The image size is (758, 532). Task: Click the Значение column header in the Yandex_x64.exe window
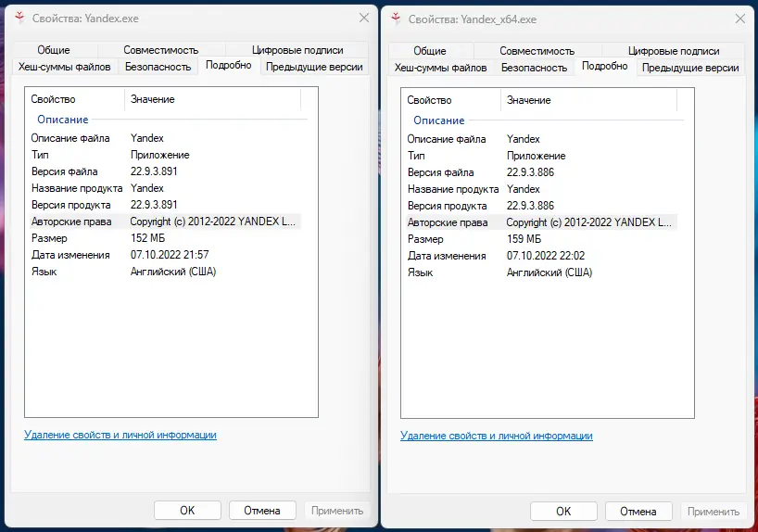pyautogui.click(x=528, y=100)
